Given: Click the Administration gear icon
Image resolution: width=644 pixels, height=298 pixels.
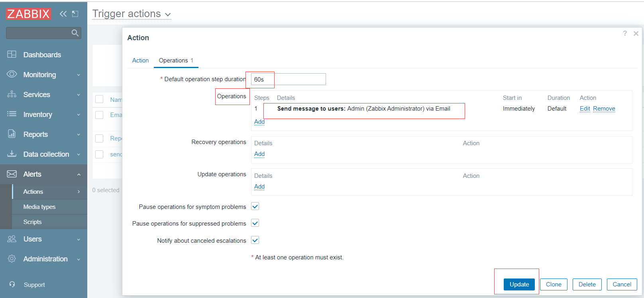Looking at the screenshot, I should pos(12,259).
